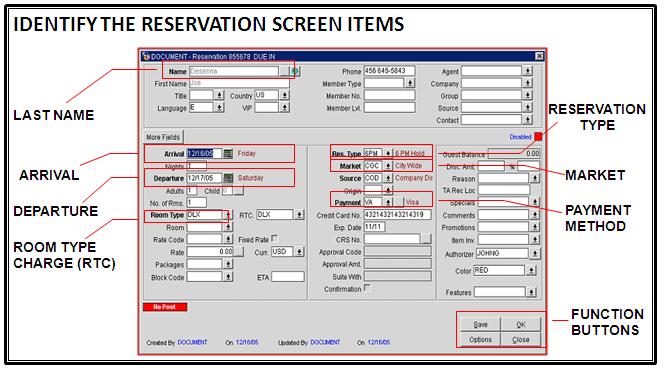Open the Block Code dropdown arrow
The height and width of the screenshot is (371, 664).
(228, 277)
